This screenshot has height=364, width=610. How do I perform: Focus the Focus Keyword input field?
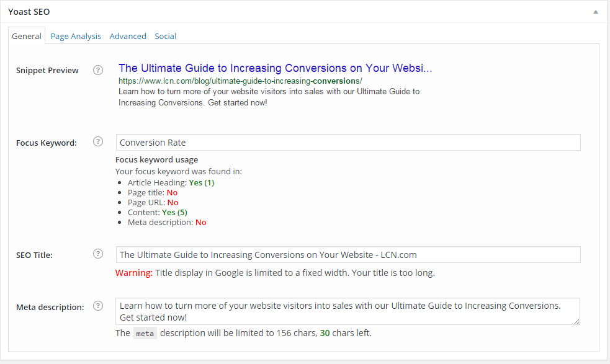coord(348,143)
